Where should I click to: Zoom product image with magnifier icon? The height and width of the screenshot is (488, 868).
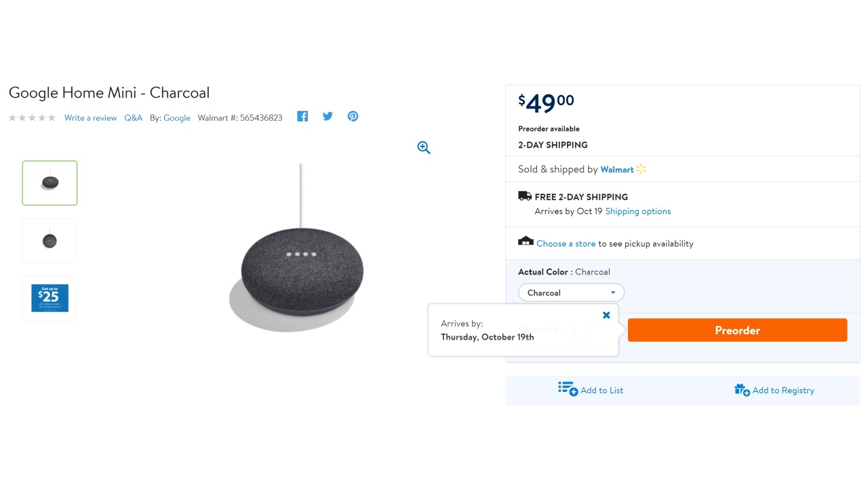point(424,148)
